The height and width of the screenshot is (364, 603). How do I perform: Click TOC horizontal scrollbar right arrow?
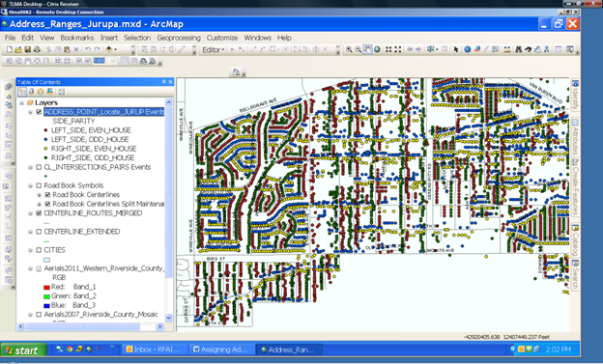click(160, 326)
